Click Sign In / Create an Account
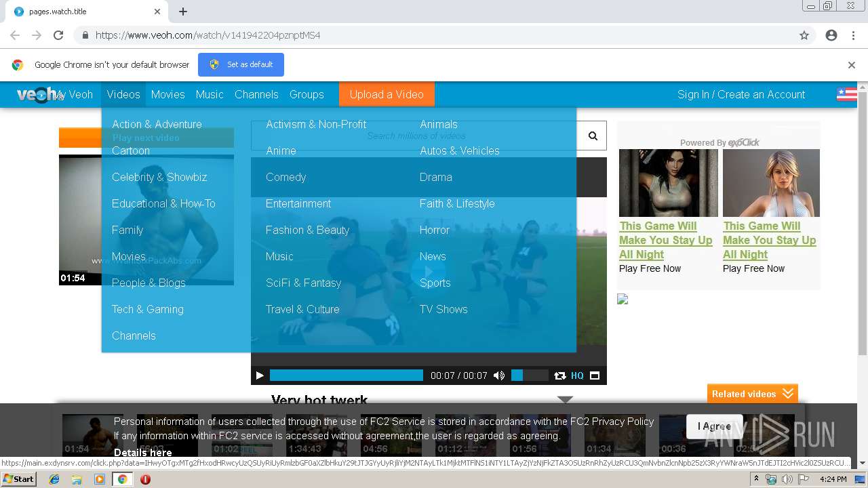The width and height of the screenshot is (868, 488). pos(741,94)
